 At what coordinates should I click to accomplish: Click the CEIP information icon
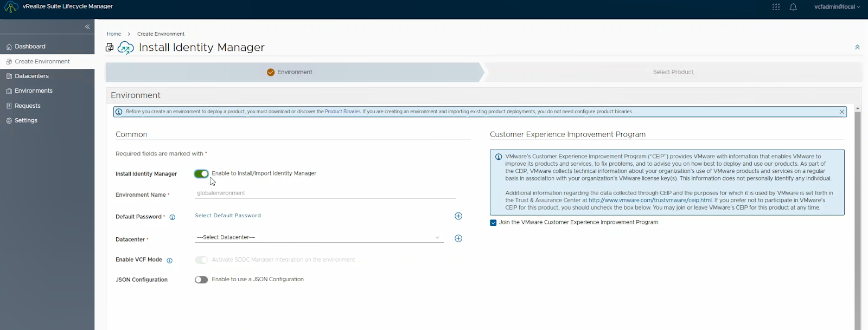(x=499, y=157)
